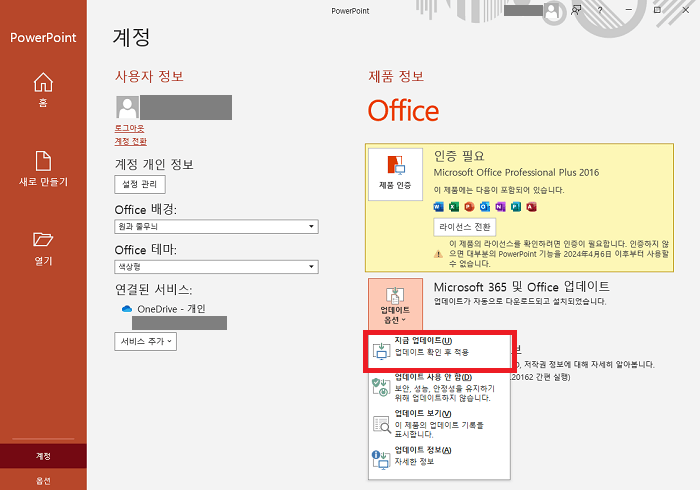The width and height of the screenshot is (700, 490).
Task: Click 'Microsoft 365 및 Office 업데이트' heading
Action: pos(521,287)
